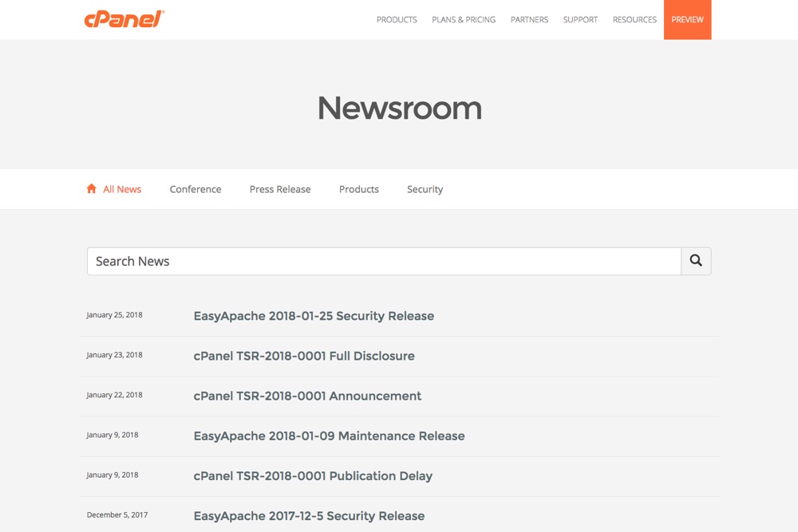Click the magnifying glass search button

click(x=696, y=261)
